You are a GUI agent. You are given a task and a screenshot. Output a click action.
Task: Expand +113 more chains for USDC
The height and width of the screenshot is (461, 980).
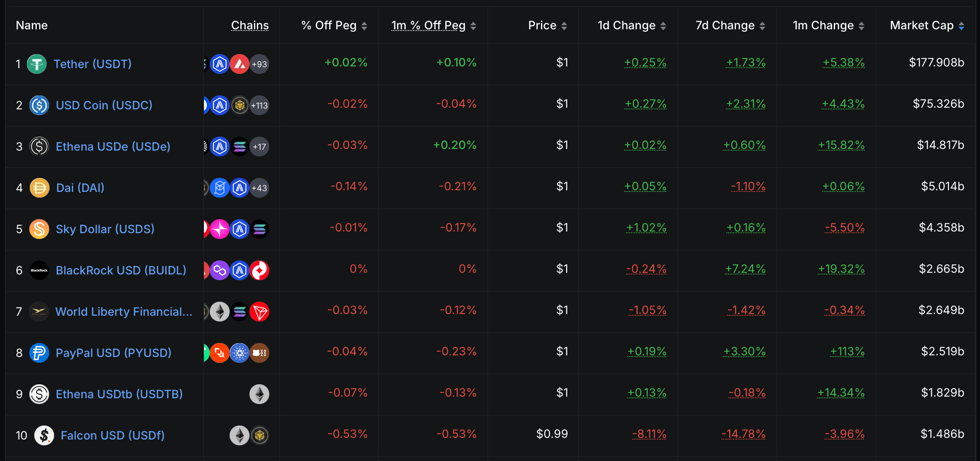pos(259,105)
